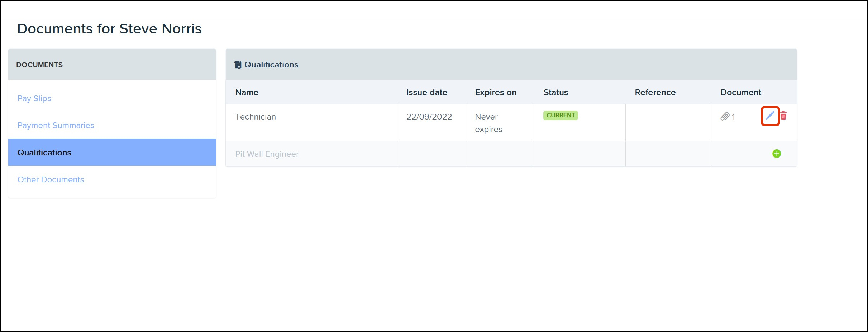
Task: Open the Payment Summaries page
Action: tap(56, 125)
